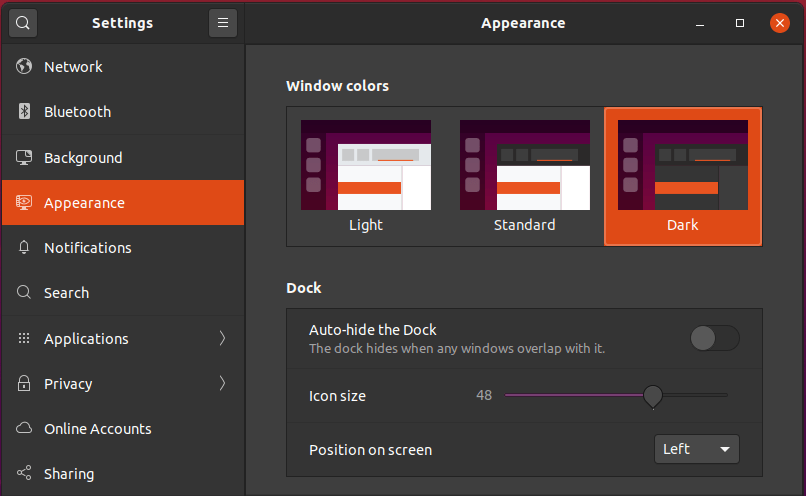Click the Icon size slider handle
Screen dimensions: 806x496
point(653,396)
